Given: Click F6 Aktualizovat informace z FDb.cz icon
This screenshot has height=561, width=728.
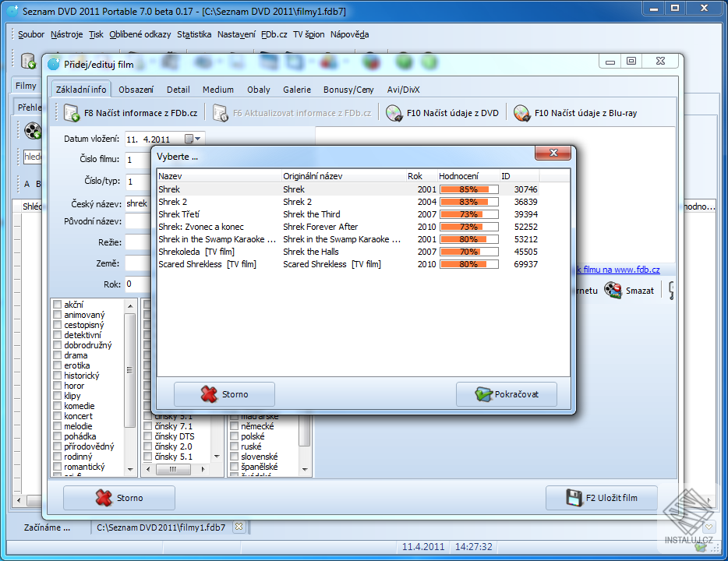Looking at the screenshot, I should pos(220,113).
